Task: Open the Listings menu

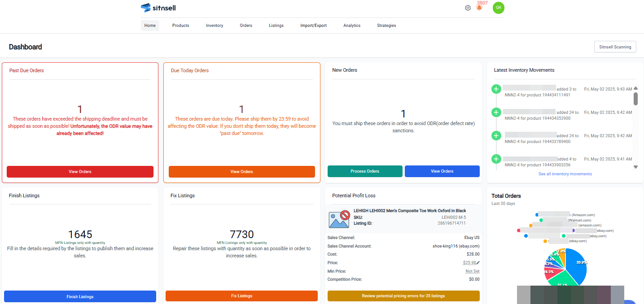Action: point(276,26)
